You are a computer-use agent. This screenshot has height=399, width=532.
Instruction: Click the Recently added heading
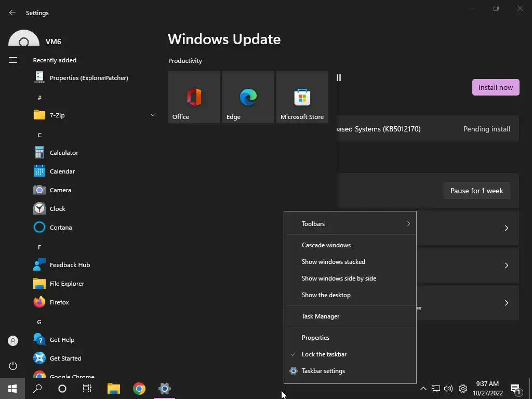point(55,60)
